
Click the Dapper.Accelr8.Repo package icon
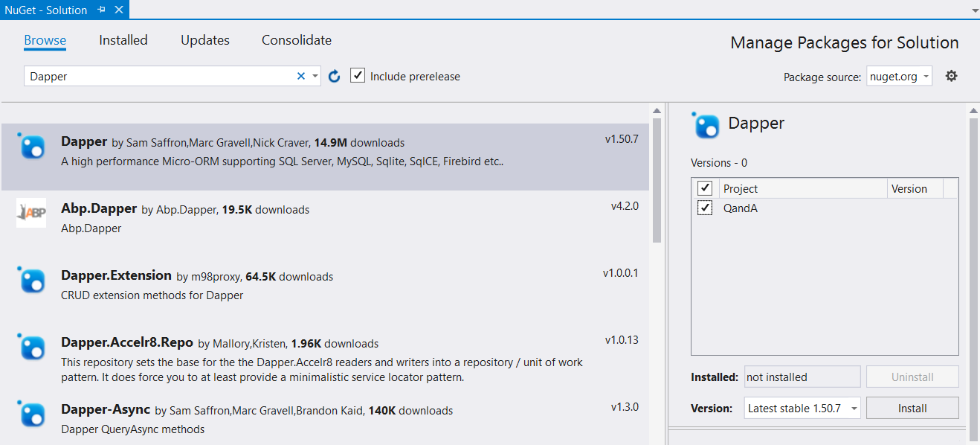31,348
